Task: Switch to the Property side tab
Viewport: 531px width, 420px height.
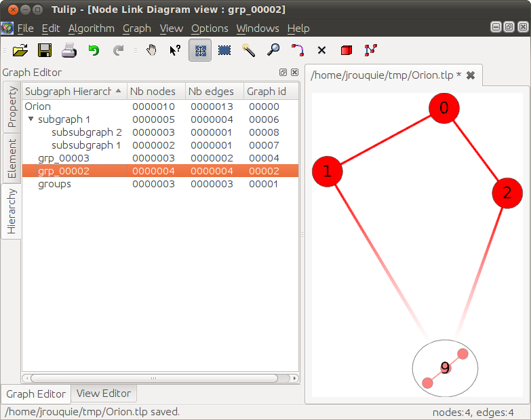Action: (12, 107)
